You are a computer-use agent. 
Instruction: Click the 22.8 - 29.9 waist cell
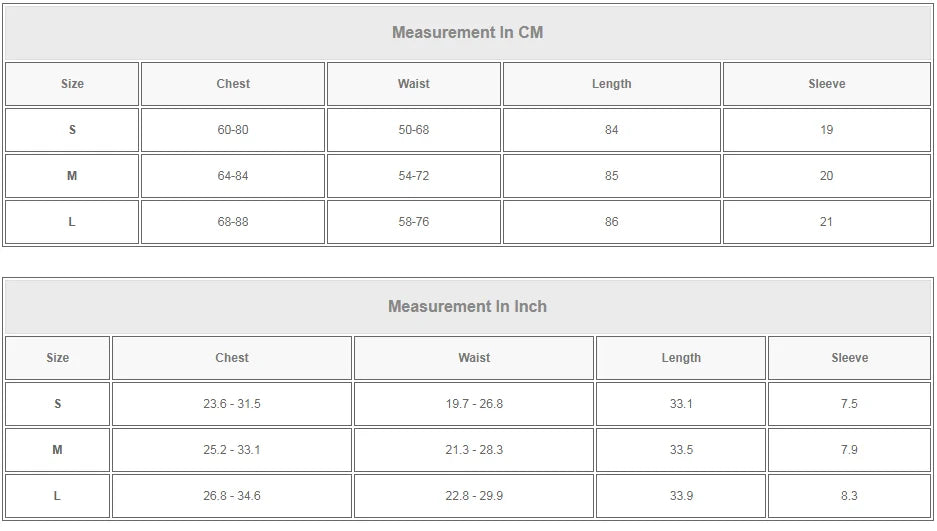pyautogui.click(x=474, y=496)
